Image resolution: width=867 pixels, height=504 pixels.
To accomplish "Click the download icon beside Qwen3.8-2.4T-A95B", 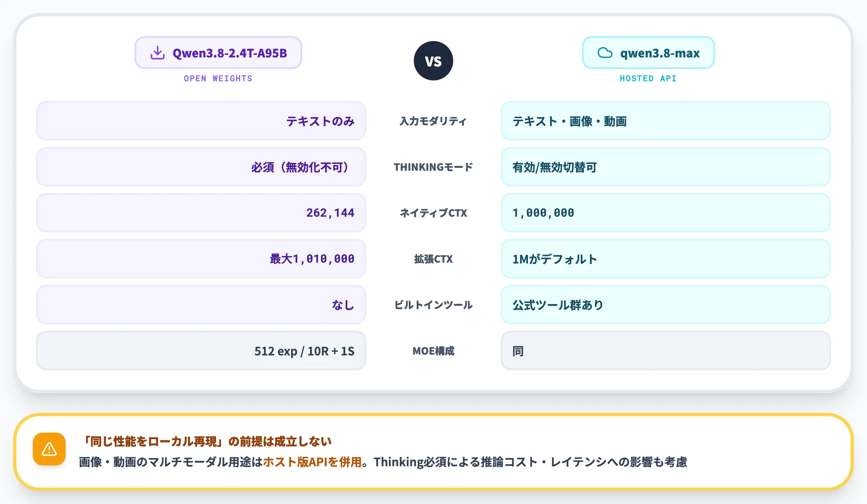I will [158, 53].
